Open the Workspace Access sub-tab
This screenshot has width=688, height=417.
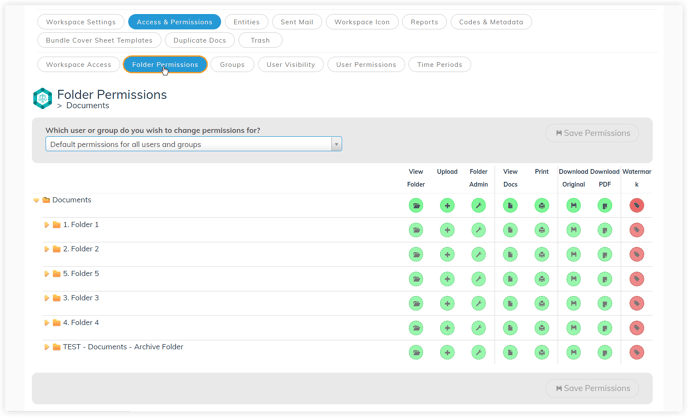79,65
